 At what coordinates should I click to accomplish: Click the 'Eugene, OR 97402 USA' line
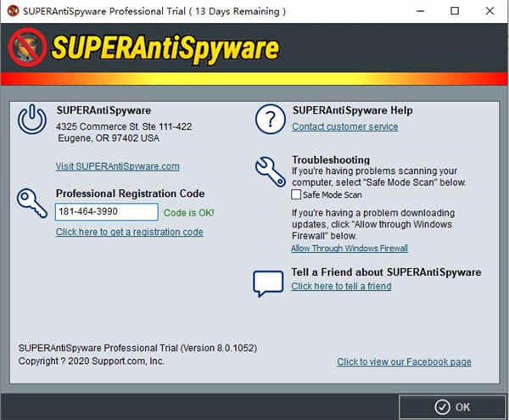click(x=109, y=138)
